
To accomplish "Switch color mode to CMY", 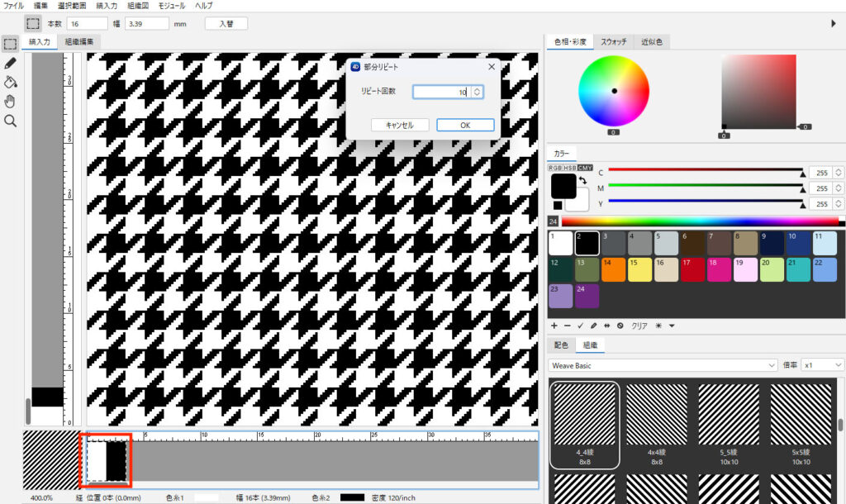I will pyautogui.click(x=585, y=168).
